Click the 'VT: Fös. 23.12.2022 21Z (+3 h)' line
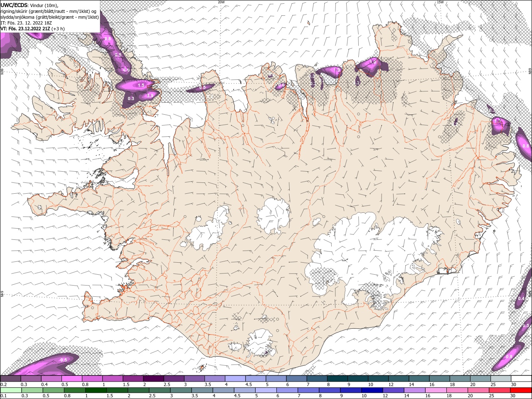This screenshot has width=532, height=399. click(x=32, y=29)
